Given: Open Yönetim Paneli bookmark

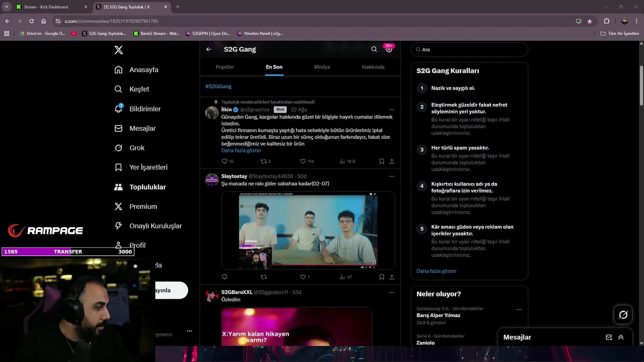Looking at the screenshot, I should 259,34.
